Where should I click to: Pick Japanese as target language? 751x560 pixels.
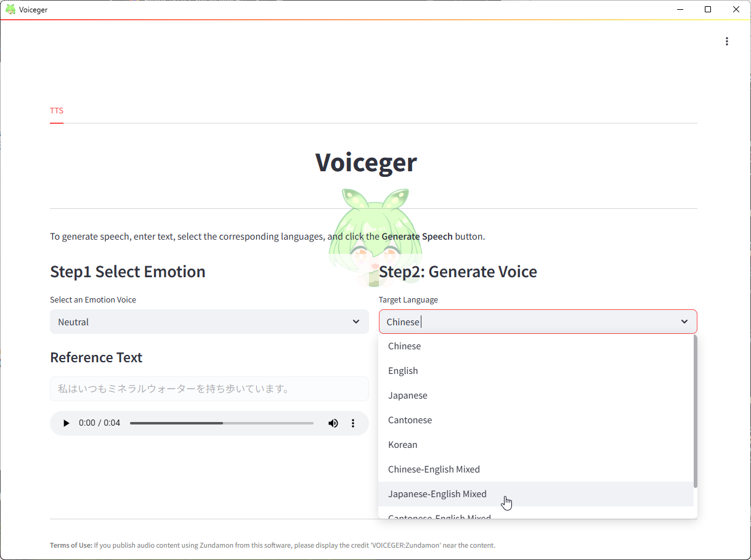pos(408,396)
